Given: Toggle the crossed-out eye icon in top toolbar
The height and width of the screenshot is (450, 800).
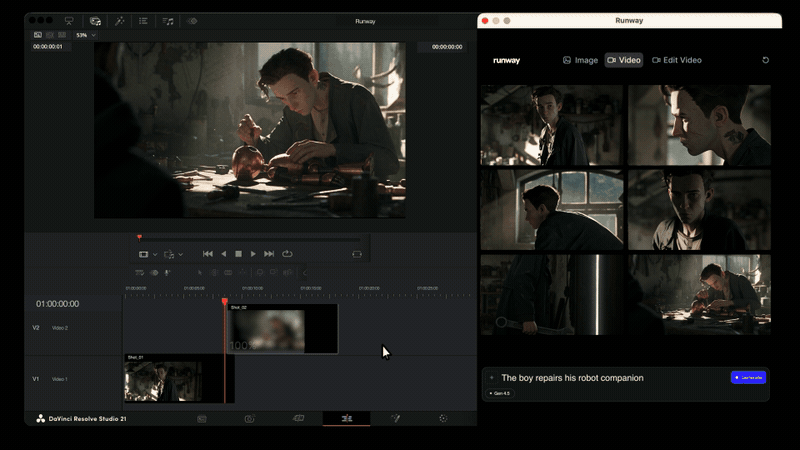Looking at the screenshot, I should 192,21.
